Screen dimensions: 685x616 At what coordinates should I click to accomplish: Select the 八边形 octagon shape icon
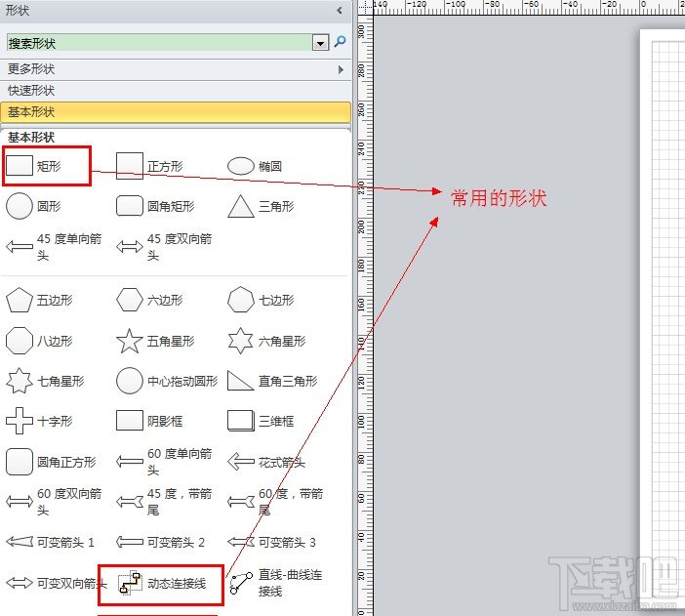pos(20,341)
